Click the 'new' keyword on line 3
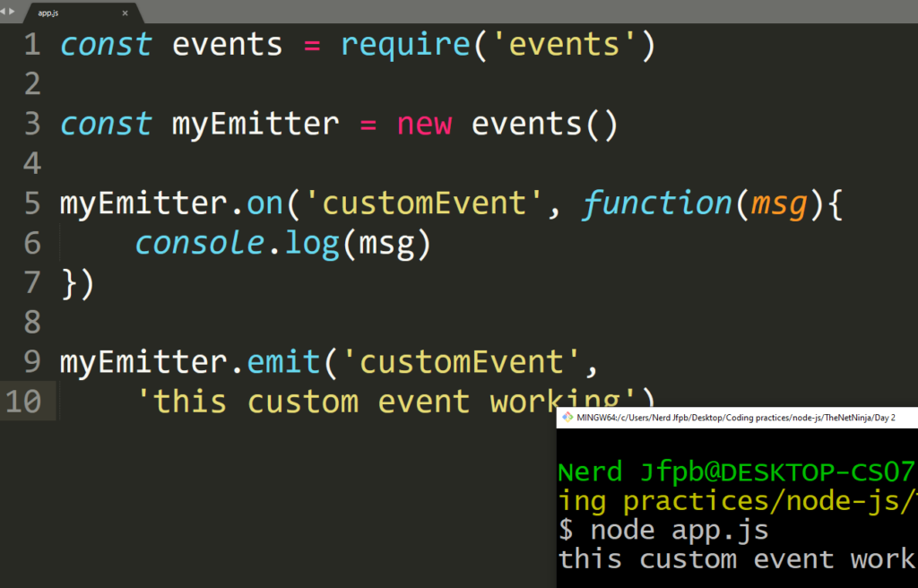 (x=424, y=125)
